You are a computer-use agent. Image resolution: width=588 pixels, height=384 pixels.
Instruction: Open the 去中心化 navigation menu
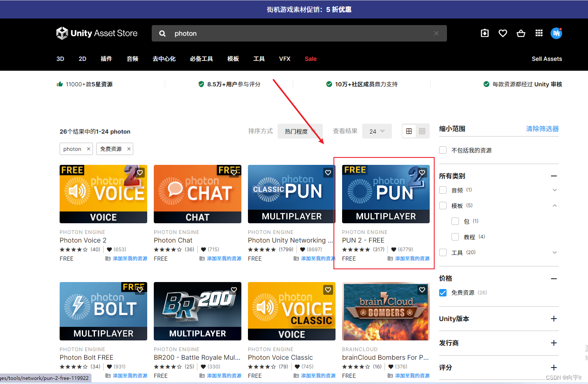tap(164, 59)
